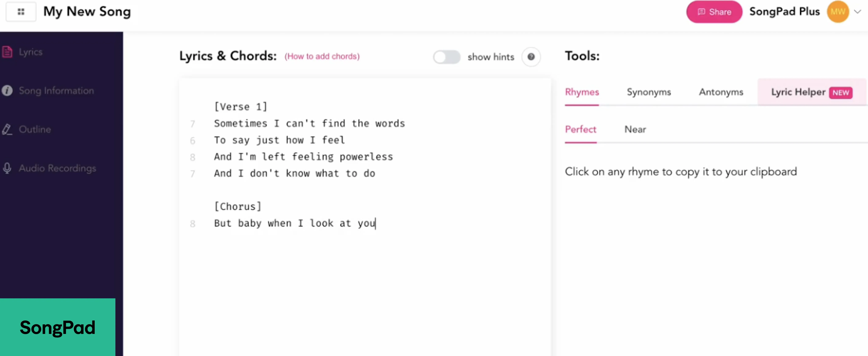Image resolution: width=868 pixels, height=356 pixels.
Task: Open the How to add chords link
Action: click(x=322, y=57)
